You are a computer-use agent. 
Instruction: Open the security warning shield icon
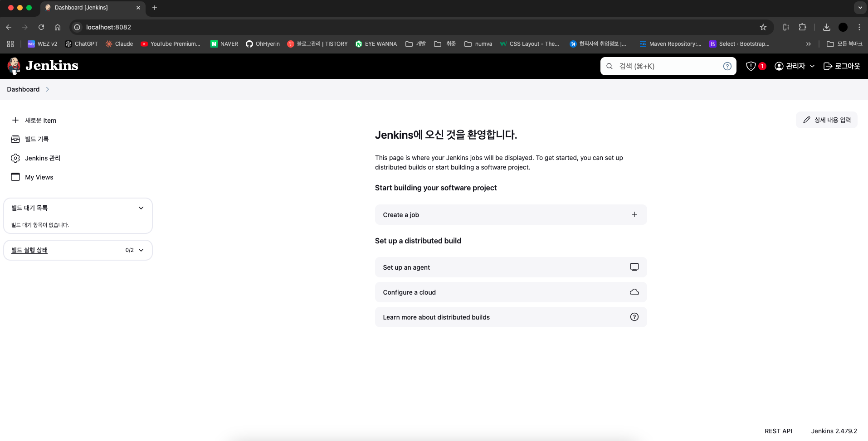(751, 66)
